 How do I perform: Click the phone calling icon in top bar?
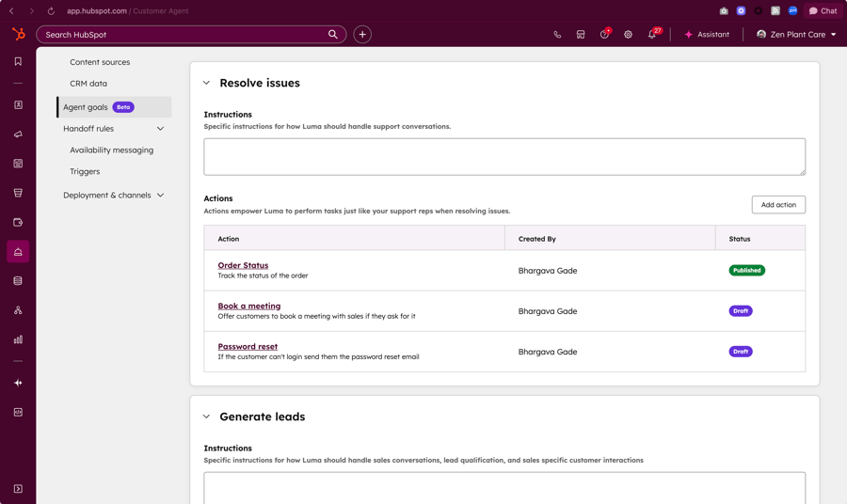(557, 35)
